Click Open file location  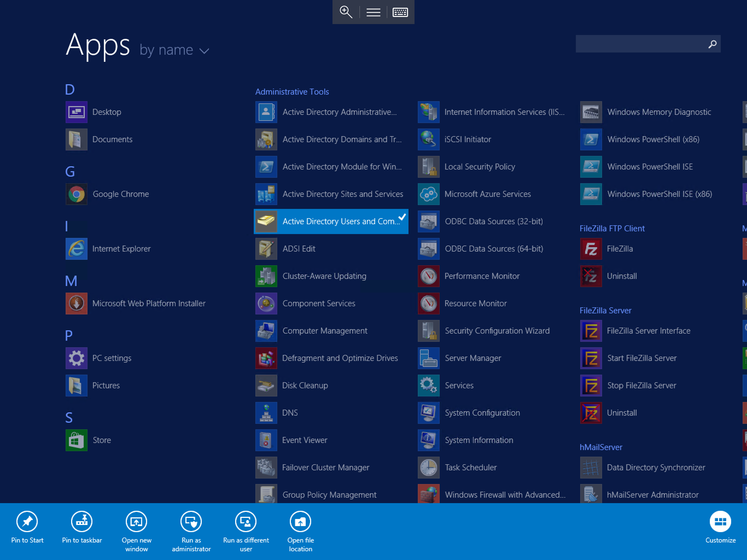tap(300, 531)
